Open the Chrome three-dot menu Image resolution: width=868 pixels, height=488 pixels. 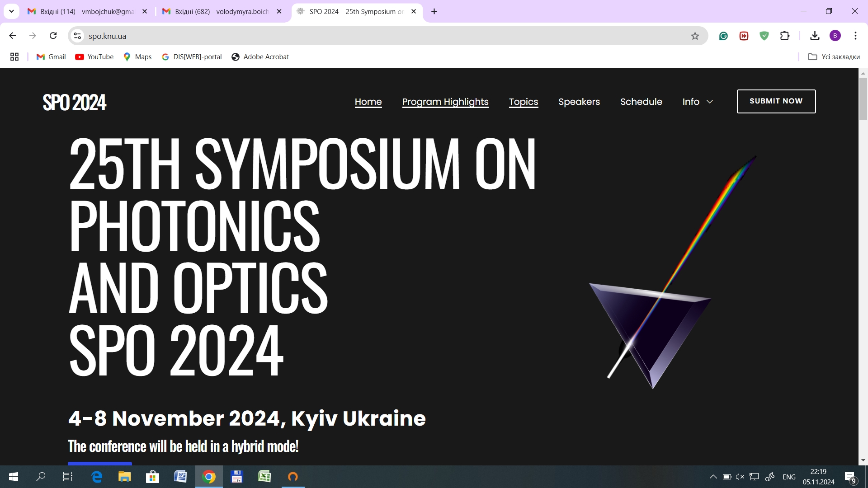click(855, 36)
